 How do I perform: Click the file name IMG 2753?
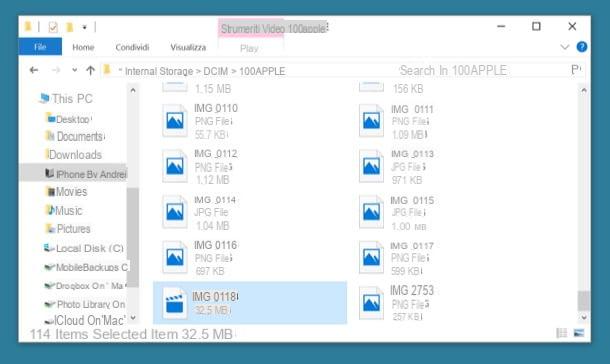point(412,290)
